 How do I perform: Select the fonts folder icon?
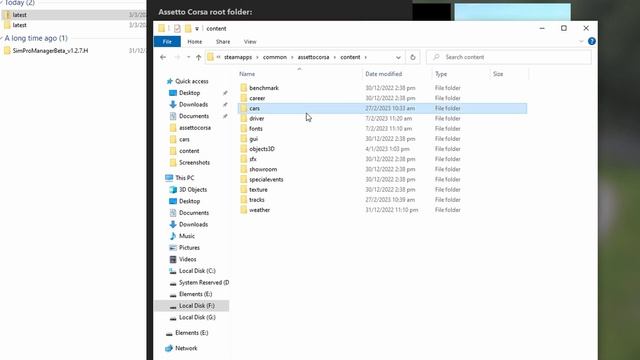point(244,129)
